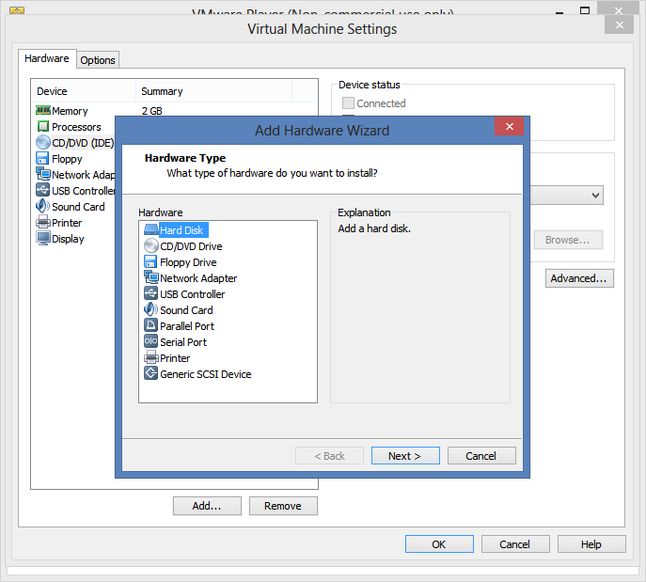Select Generic SCSI Device label
The width and height of the screenshot is (646, 582).
(x=206, y=374)
